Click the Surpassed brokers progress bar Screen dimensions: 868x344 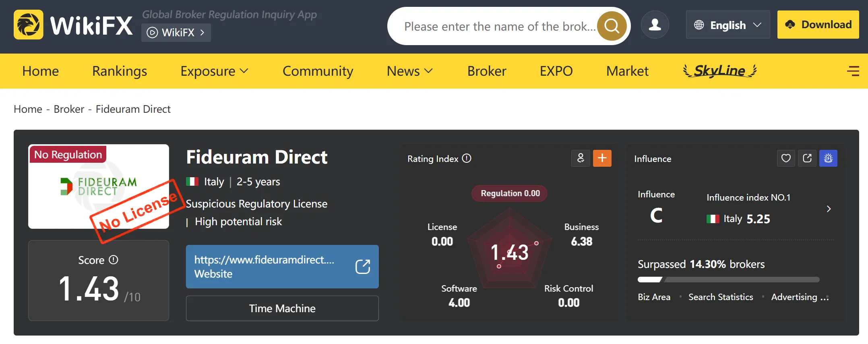[x=729, y=280]
